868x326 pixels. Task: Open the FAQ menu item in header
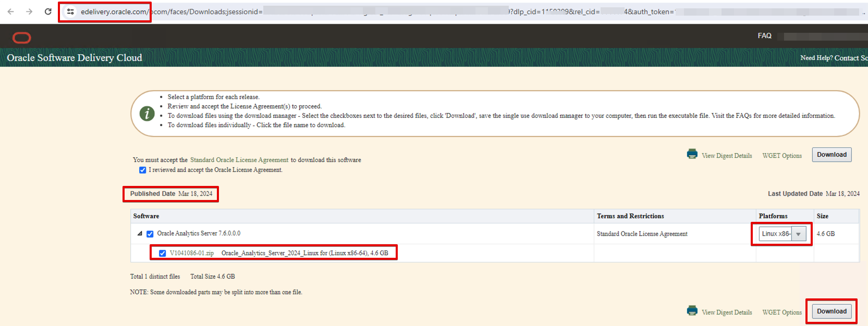click(764, 36)
